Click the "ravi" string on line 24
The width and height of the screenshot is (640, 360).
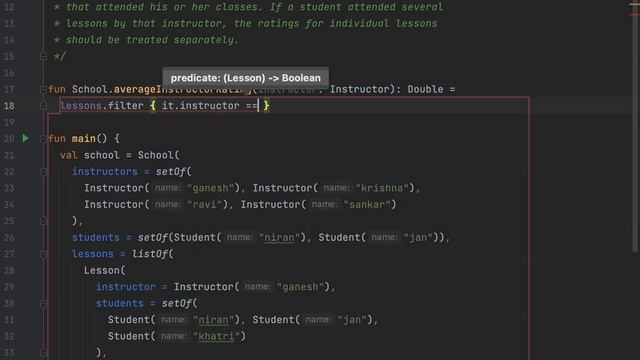tap(207, 204)
